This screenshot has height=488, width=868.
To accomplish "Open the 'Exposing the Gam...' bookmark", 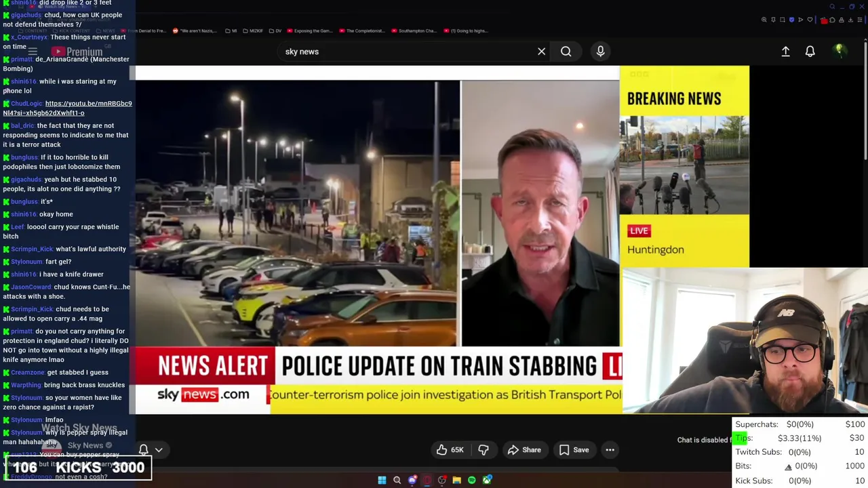I will coord(310,30).
